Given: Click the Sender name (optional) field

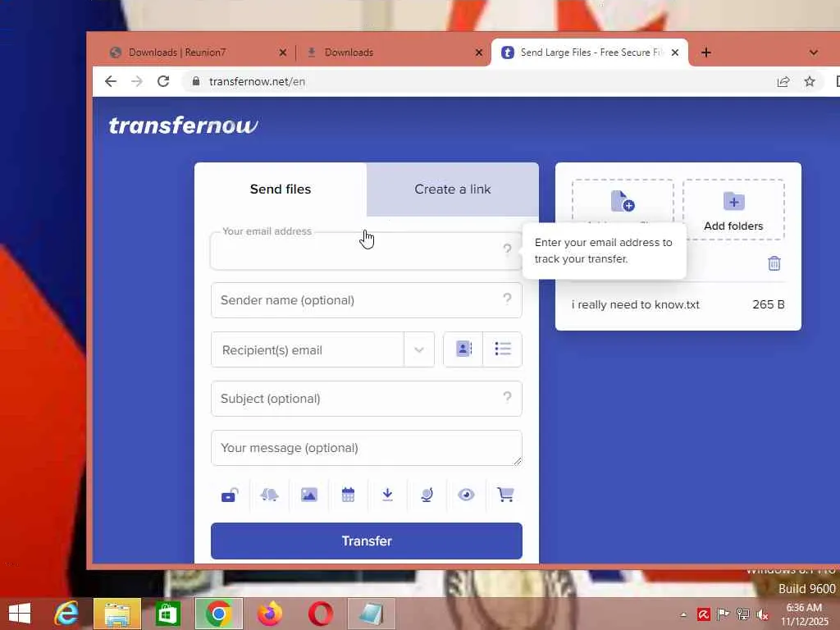Looking at the screenshot, I should [367, 300].
